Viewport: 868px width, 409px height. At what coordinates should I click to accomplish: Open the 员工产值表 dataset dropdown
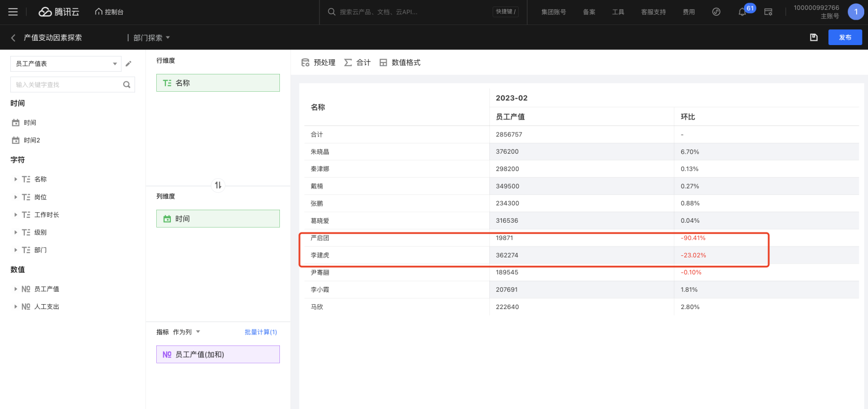point(66,64)
